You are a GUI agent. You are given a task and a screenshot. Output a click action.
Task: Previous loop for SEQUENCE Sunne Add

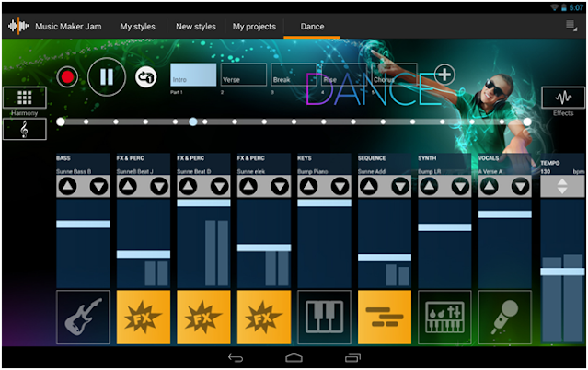pyautogui.click(x=369, y=186)
